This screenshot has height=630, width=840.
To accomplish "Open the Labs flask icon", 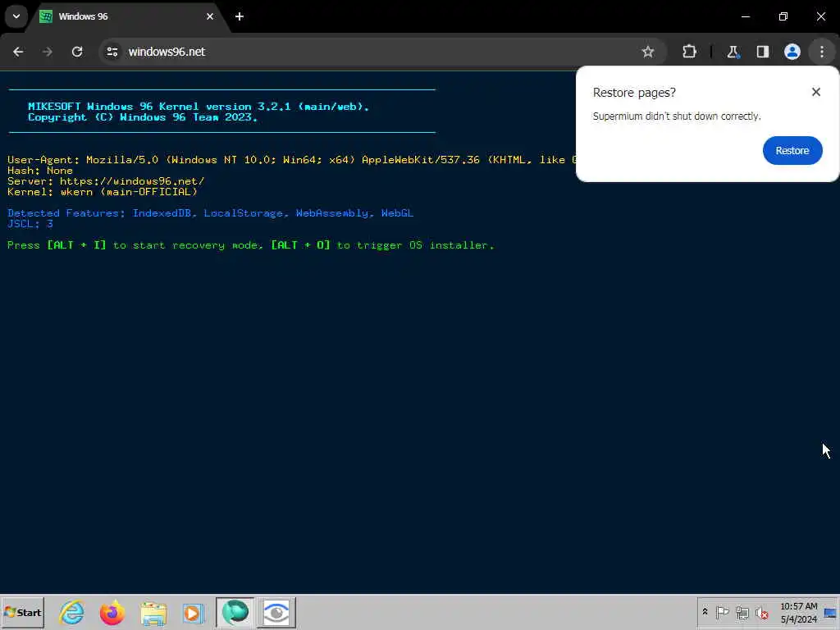I will [x=733, y=52].
